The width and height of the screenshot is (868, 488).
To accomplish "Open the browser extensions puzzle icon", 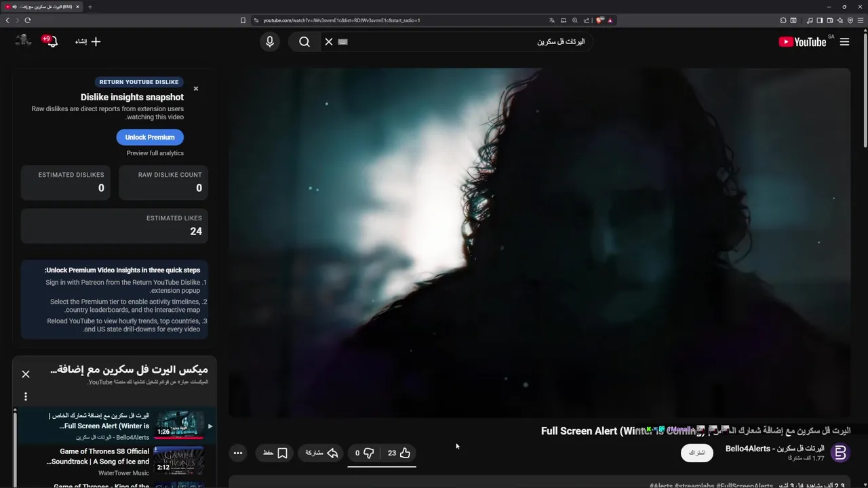I will [783, 20].
